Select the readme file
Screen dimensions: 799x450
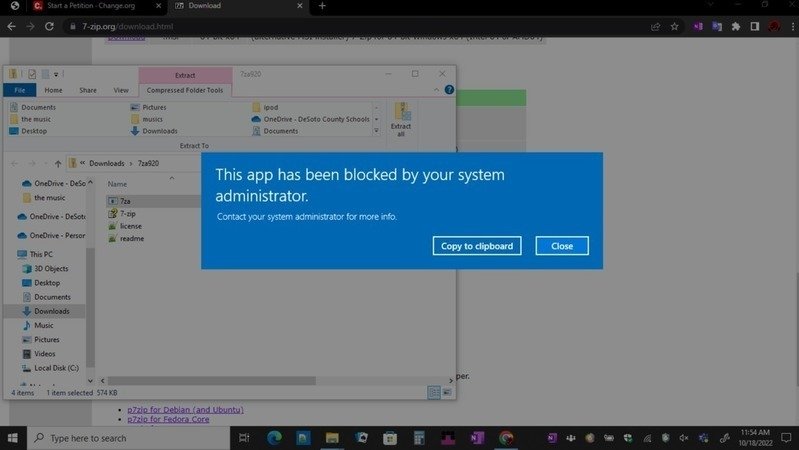coord(131,238)
